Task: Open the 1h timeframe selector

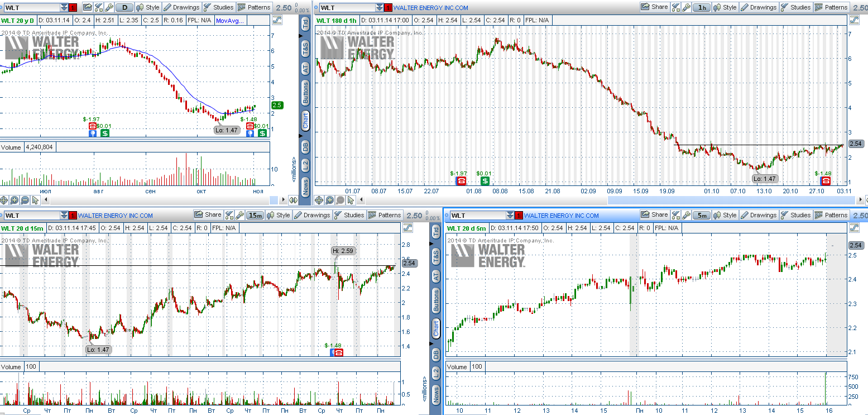Action: pyautogui.click(x=702, y=7)
